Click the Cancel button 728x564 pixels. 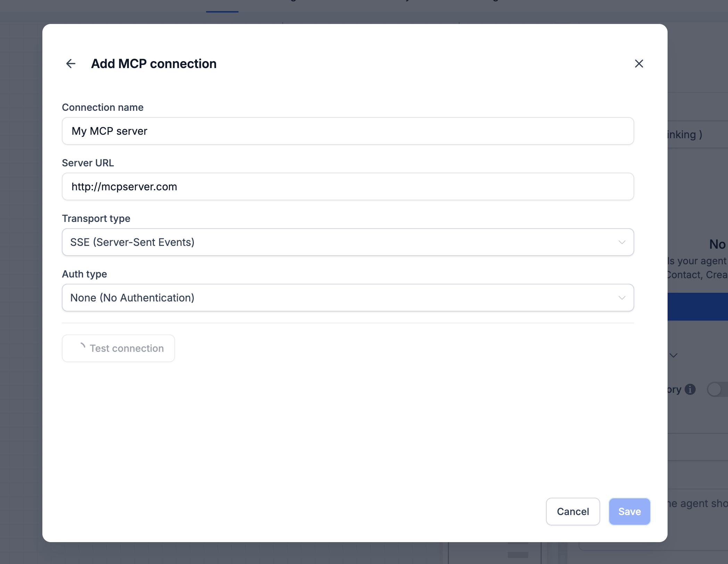(x=573, y=512)
